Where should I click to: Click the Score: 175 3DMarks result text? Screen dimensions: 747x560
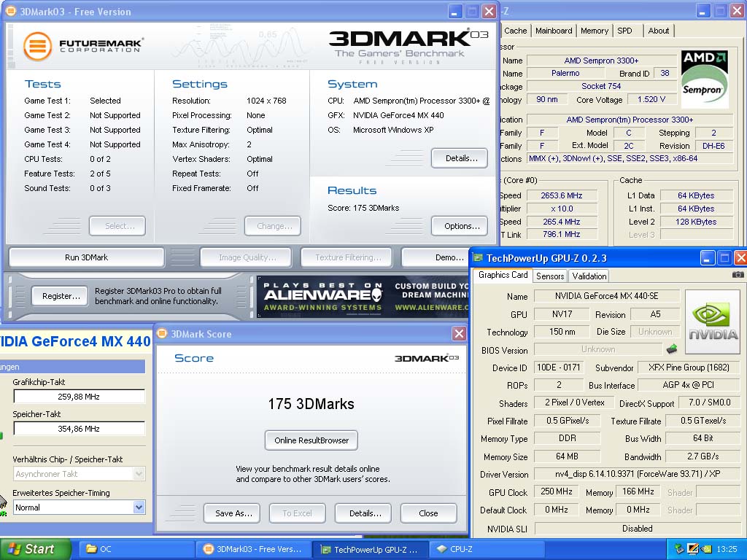(363, 208)
